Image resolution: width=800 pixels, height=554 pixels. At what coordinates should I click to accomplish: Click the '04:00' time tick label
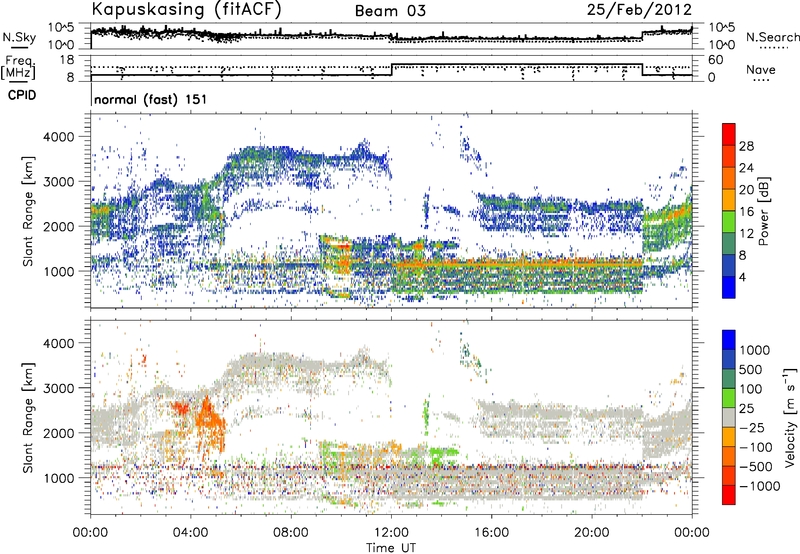point(190,533)
